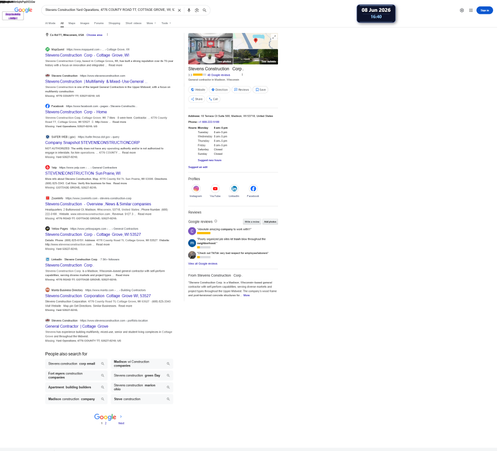Open Facebook Stevens Construction Corp - Home result
The height and width of the screenshot is (451, 500).
coord(76,112)
